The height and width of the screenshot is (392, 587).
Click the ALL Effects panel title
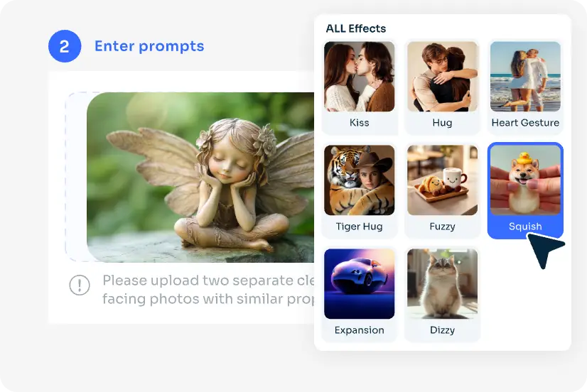pos(355,28)
